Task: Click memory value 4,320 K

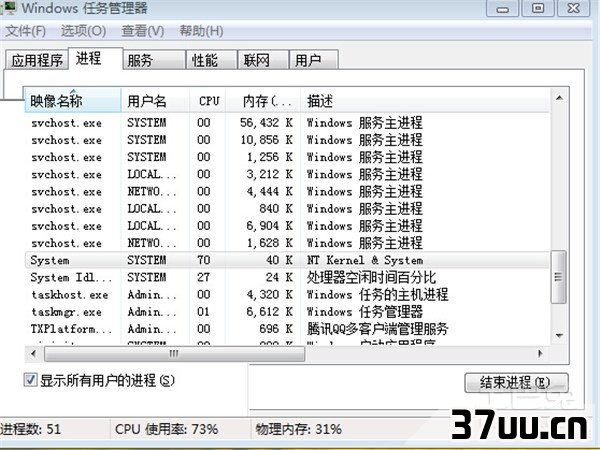Action: pos(270,295)
